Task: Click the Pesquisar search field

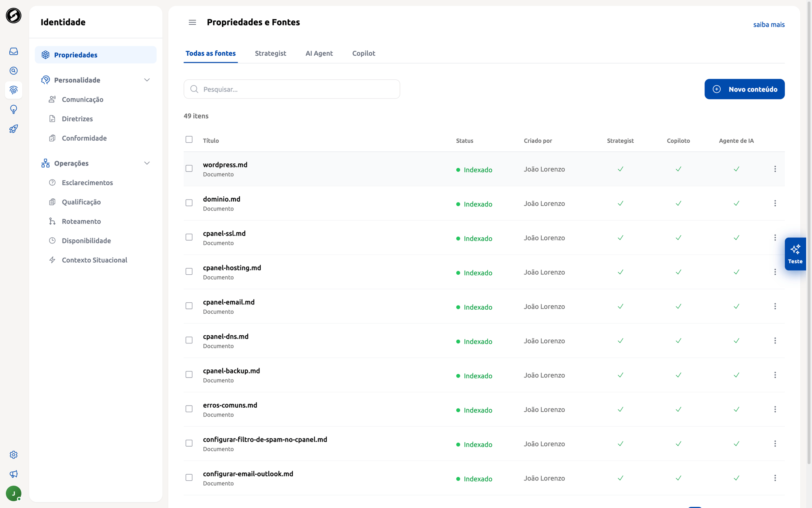Action: click(x=292, y=89)
